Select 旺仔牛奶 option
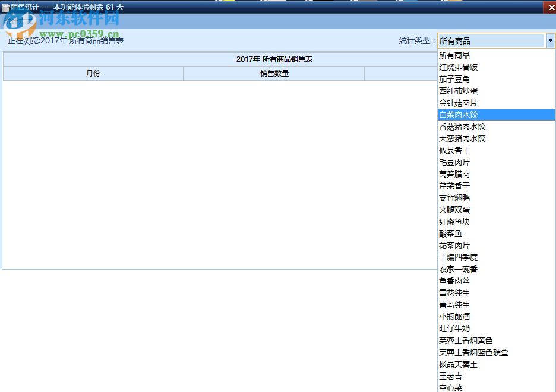The width and height of the screenshot is (556, 392). click(497, 328)
